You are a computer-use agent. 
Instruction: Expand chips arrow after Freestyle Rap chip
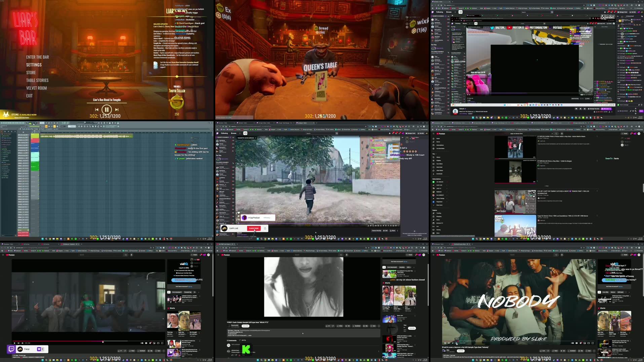pyautogui.click(x=199, y=292)
